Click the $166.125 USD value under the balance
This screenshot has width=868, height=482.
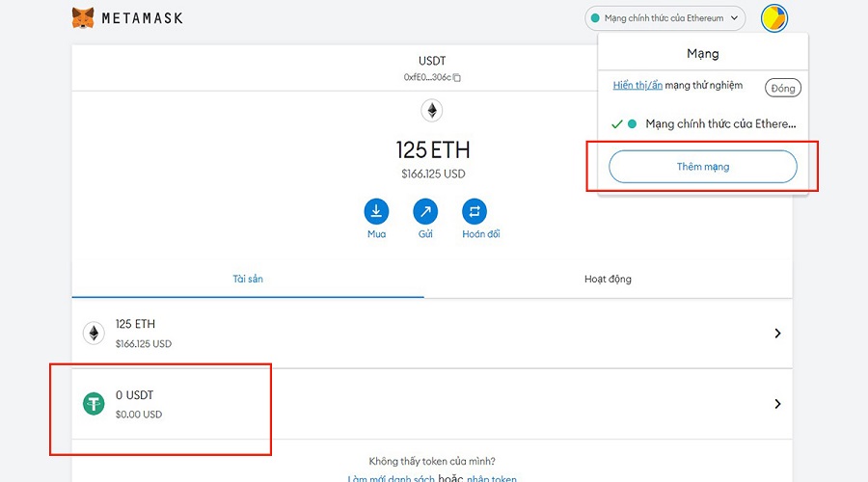click(x=433, y=174)
